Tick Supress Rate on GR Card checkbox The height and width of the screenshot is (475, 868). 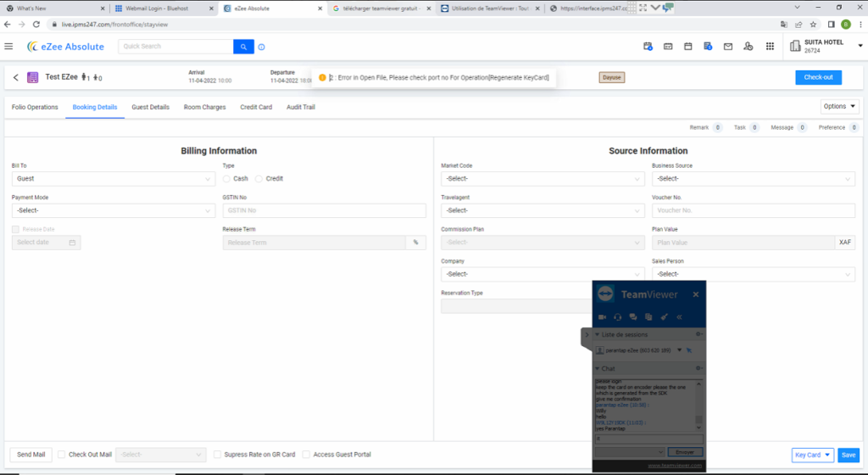point(217,455)
